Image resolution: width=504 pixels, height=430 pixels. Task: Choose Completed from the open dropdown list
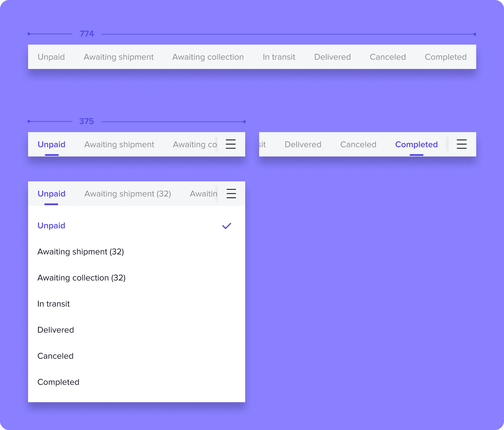point(137,382)
